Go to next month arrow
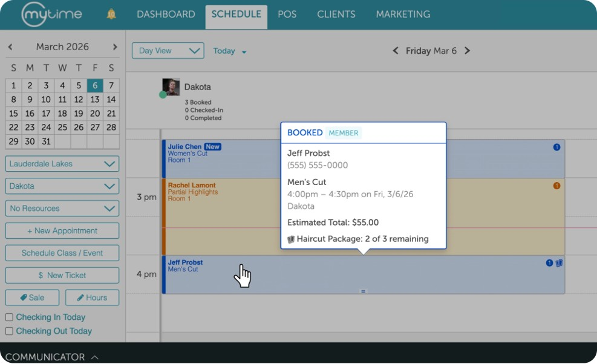The image size is (597, 364). click(x=115, y=47)
